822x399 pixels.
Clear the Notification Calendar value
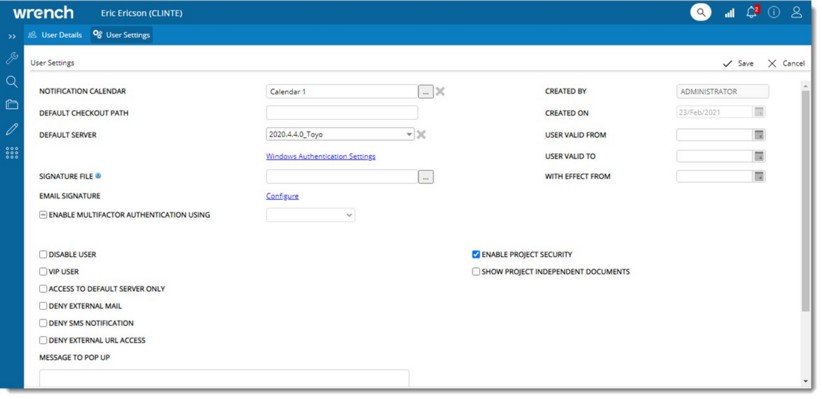[440, 92]
